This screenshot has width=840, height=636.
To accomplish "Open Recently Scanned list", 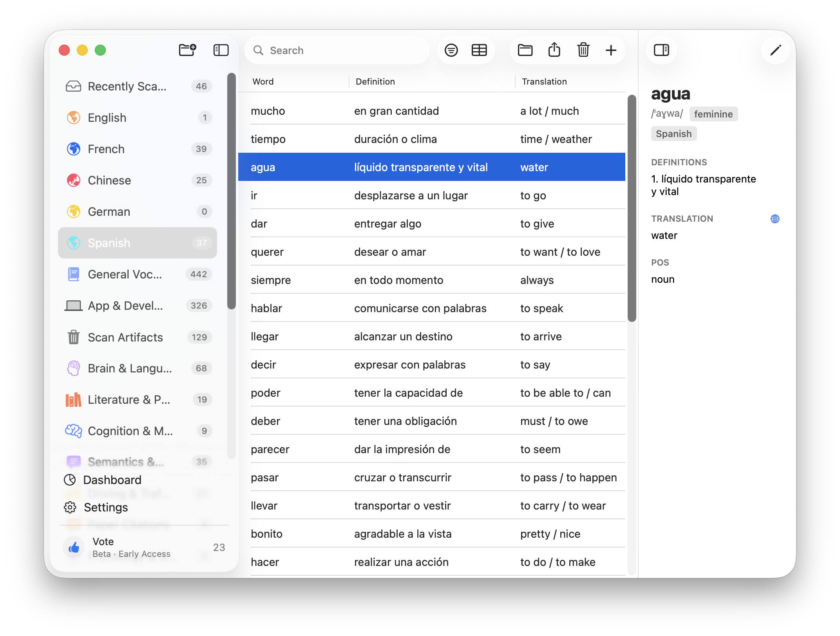I will tap(138, 86).
